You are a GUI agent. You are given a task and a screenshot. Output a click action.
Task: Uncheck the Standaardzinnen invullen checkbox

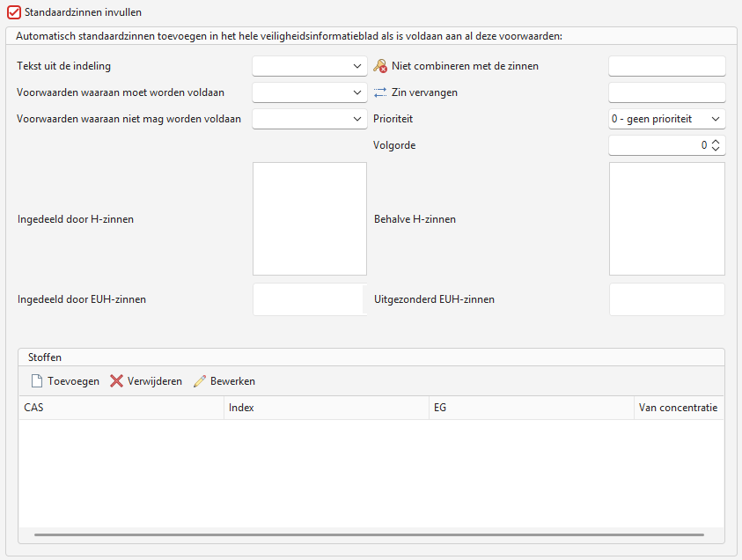(14, 12)
